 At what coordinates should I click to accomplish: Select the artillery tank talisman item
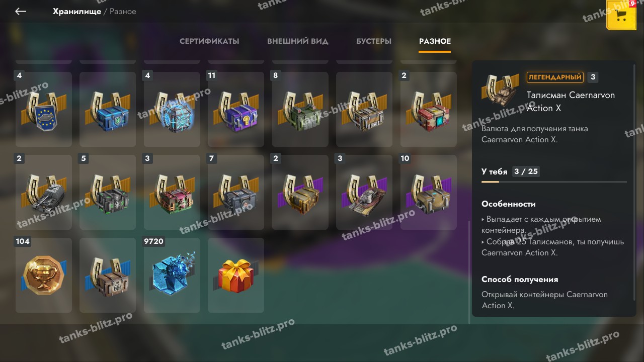(x=44, y=192)
